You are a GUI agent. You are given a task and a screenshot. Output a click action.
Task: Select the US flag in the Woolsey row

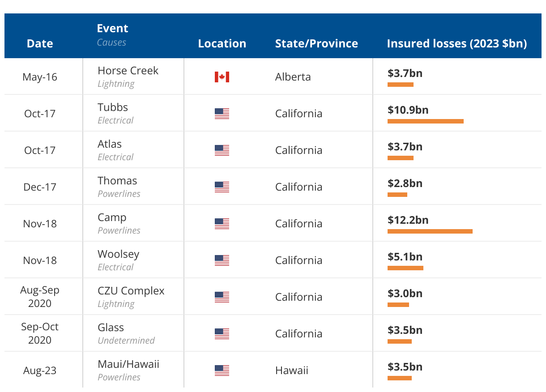tap(222, 260)
